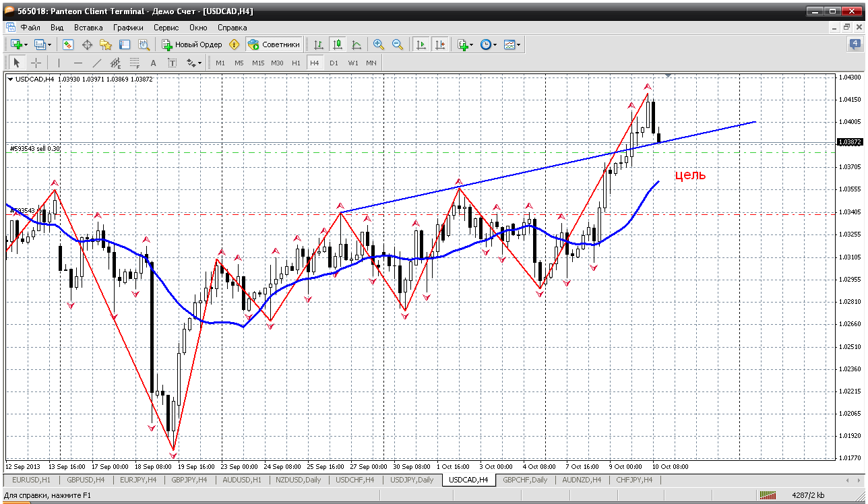Switch timeframe to M30

[x=277, y=63]
